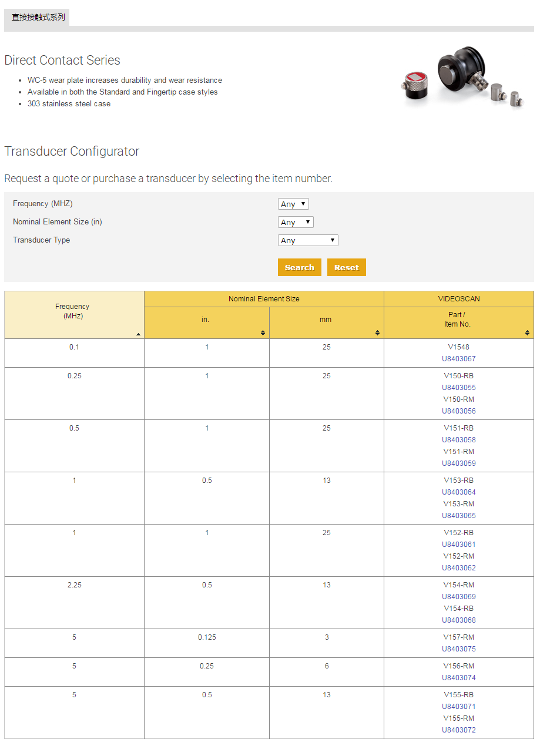540x756 pixels.
Task: Follow the U8403059 item link
Action: (458, 463)
